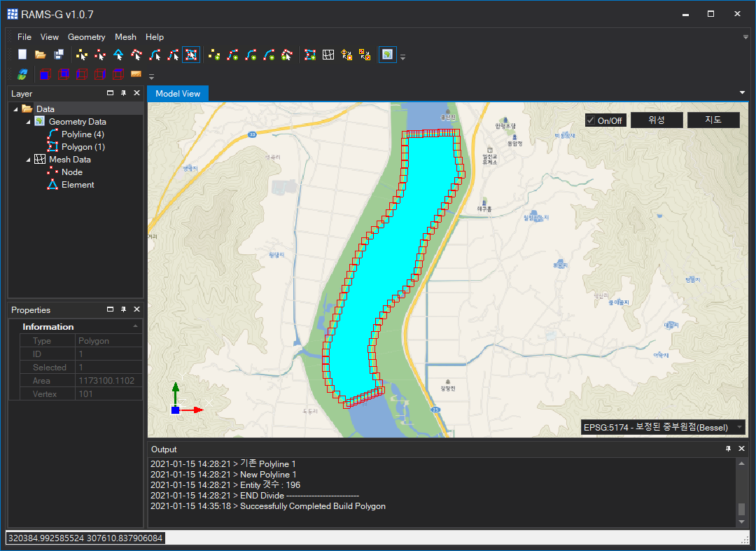Pin the Layer panel with pushpin

pos(123,93)
